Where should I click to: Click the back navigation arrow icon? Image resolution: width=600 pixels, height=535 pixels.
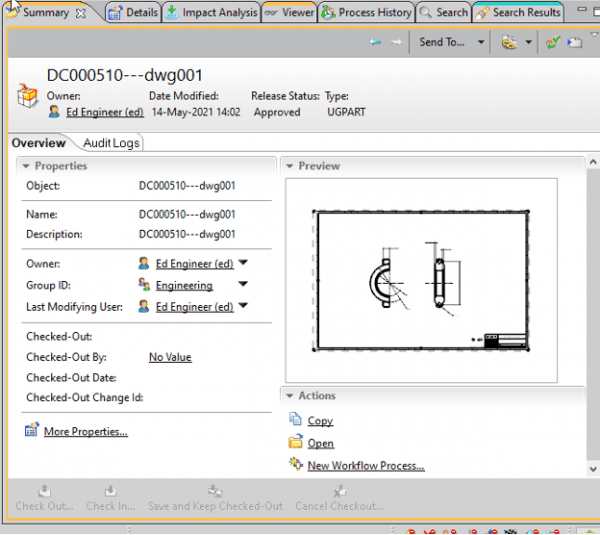point(375,42)
